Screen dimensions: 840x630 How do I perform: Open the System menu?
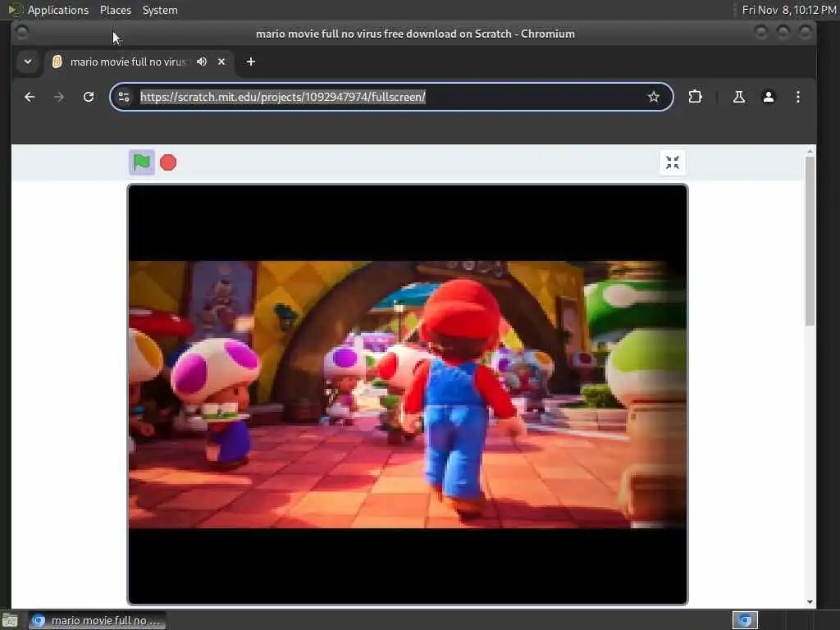(160, 10)
